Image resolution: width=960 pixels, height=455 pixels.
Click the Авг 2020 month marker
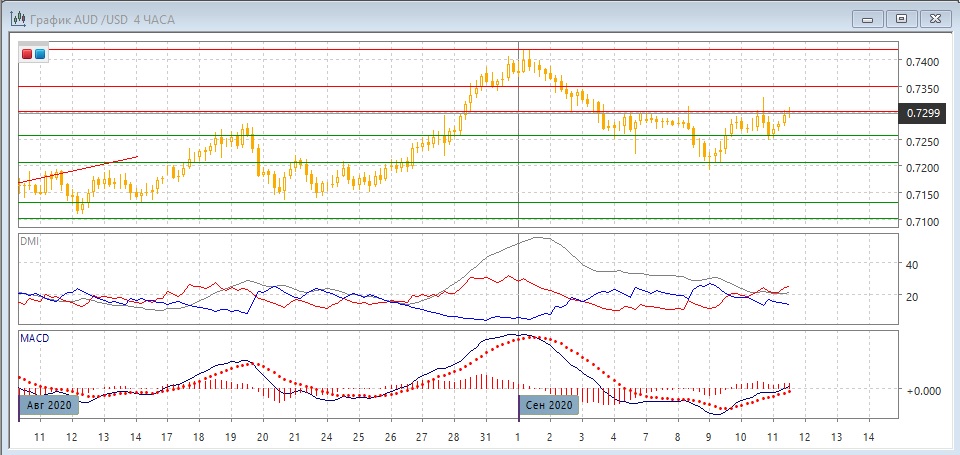click(x=47, y=405)
